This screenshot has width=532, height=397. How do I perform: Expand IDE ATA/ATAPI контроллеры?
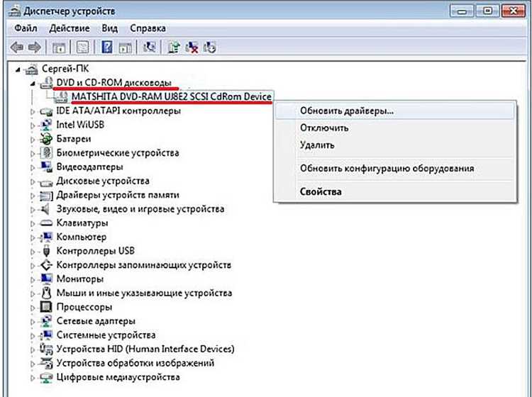33,111
